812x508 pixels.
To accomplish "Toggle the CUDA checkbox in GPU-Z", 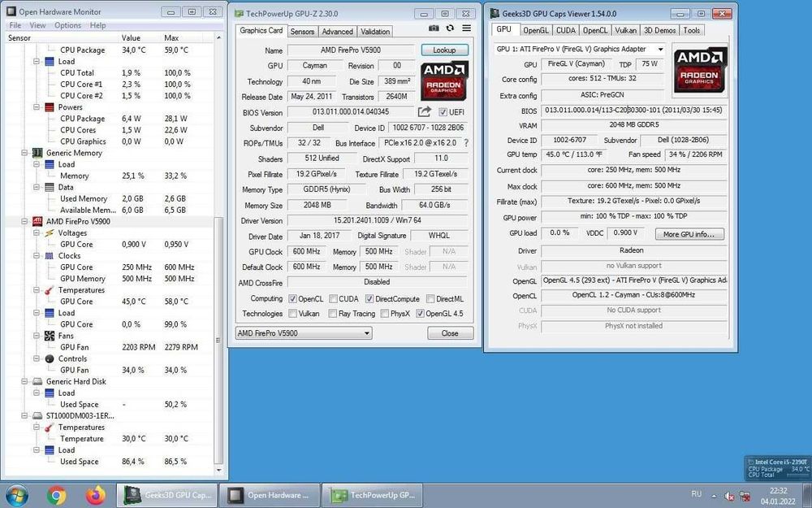I will tap(334, 299).
